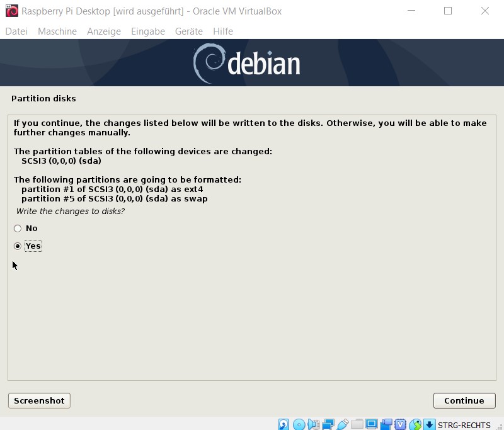Click the partition #5 swap line

coord(115,199)
